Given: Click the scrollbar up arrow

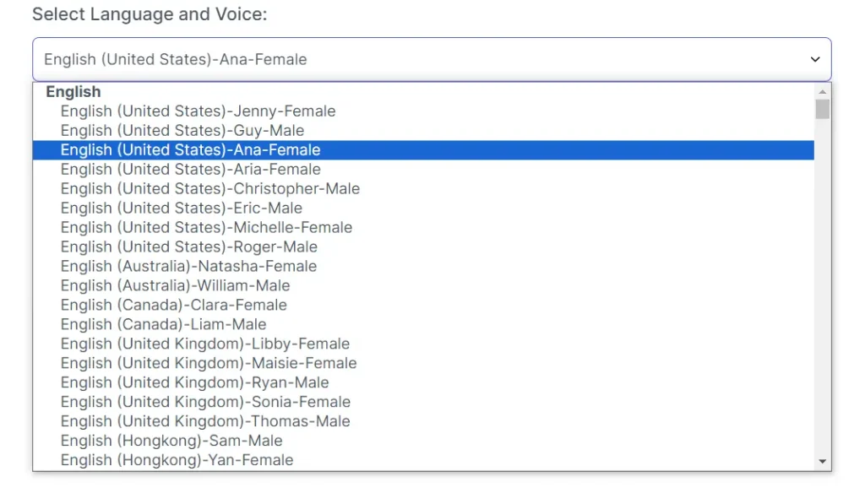Looking at the screenshot, I should [822, 91].
